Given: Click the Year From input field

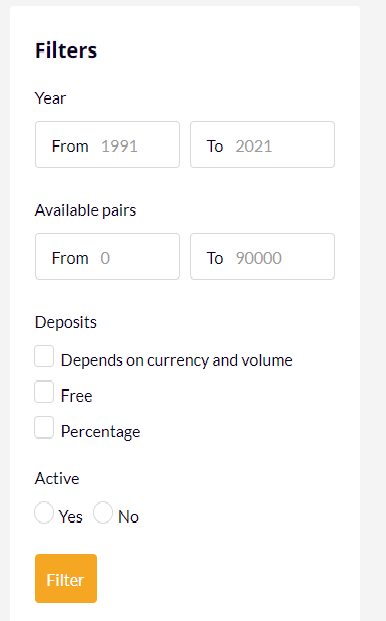Looking at the screenshot, I should (x=107, y=145).
